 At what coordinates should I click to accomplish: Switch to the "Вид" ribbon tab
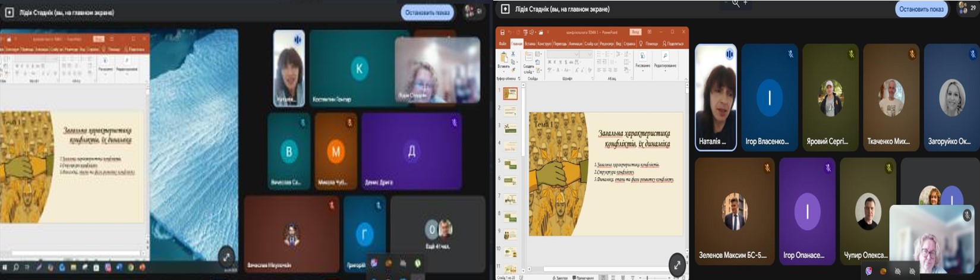pyautogui.click(x=618, y=43)
